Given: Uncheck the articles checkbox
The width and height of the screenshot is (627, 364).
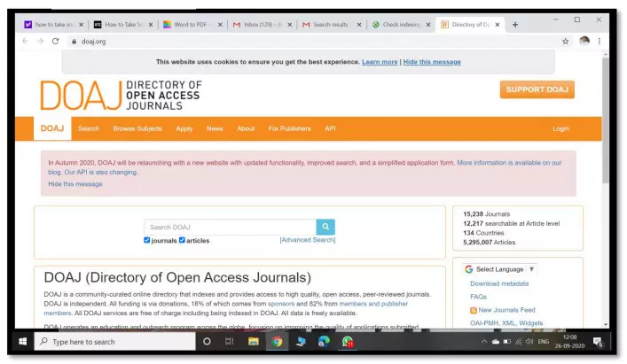Looking at the screenshot, I should point(182,240).
